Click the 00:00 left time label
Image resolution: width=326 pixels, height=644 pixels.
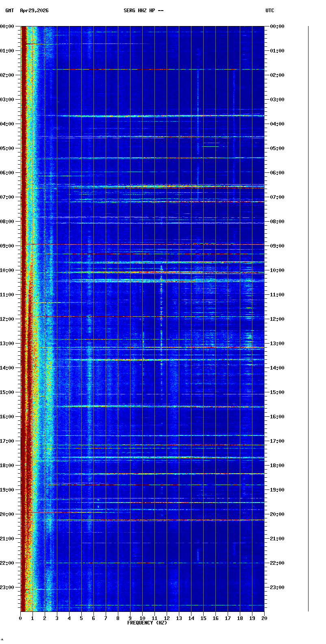tap(7, 26)
